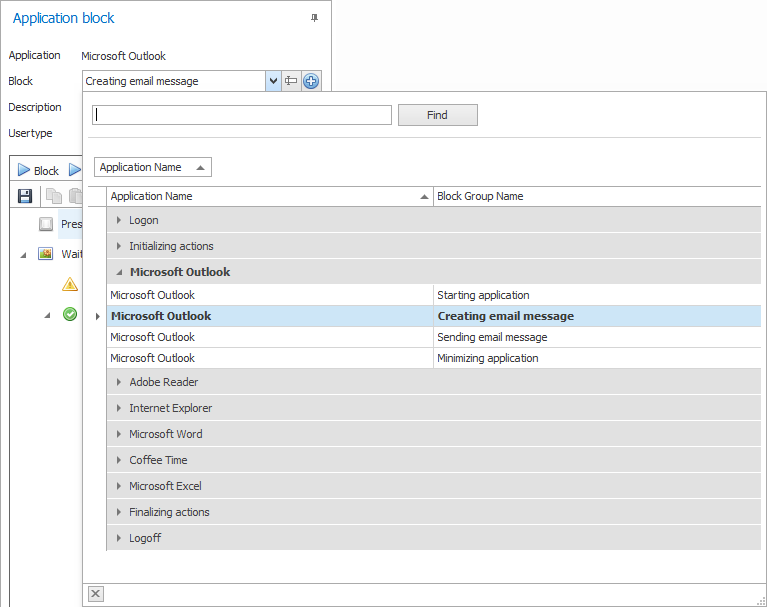Expand the Logon group
This screenshot has height=607, width=767.
(x=118, y=220)
